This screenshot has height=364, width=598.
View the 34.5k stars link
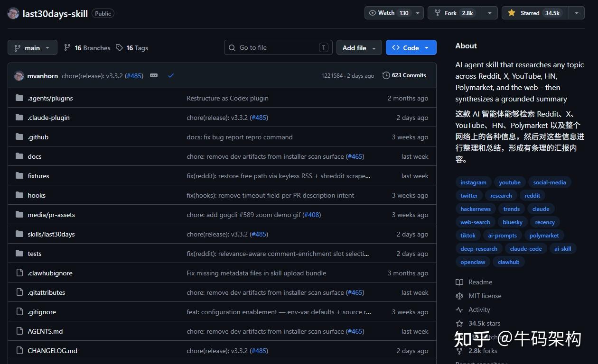(478, 323)
